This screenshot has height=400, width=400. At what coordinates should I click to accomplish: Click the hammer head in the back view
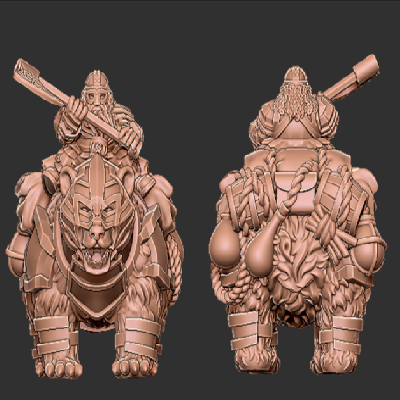(366, 71)
